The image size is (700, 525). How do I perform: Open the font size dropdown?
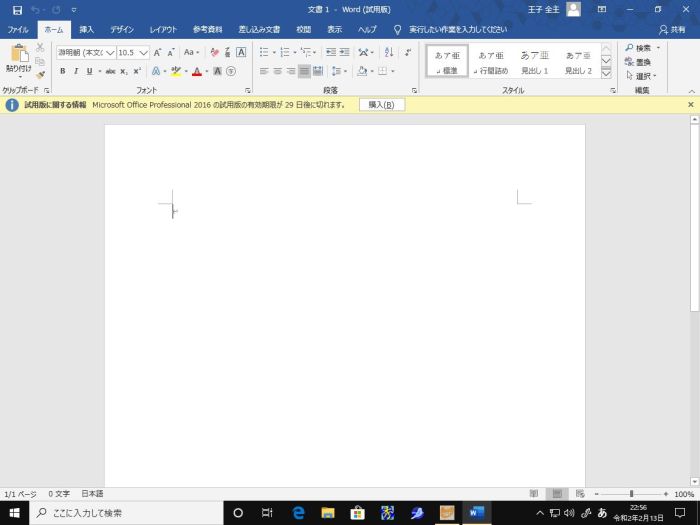pos(144,52)
